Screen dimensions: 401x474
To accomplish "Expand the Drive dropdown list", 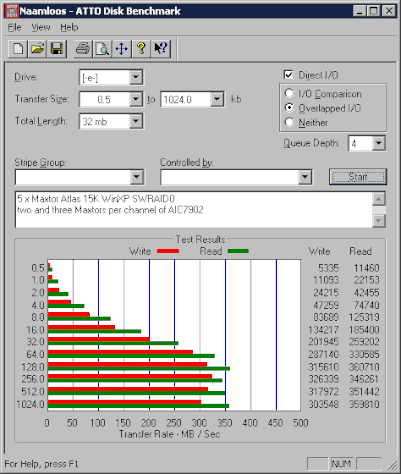I will coord(136,77).
